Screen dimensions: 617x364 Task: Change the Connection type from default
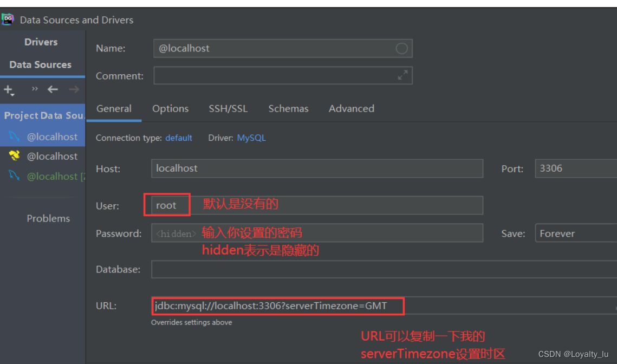pos(179,138)
